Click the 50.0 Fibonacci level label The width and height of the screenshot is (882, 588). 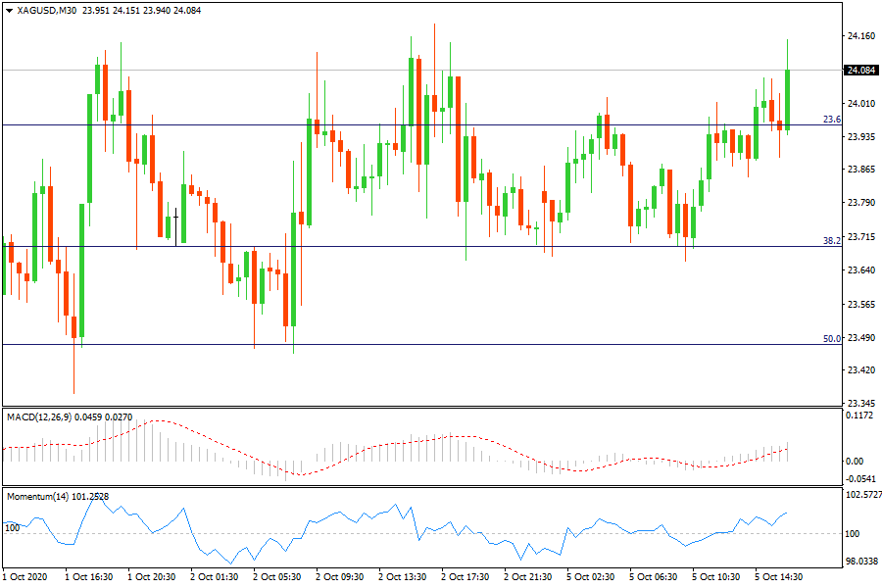(x=831, y=339)
